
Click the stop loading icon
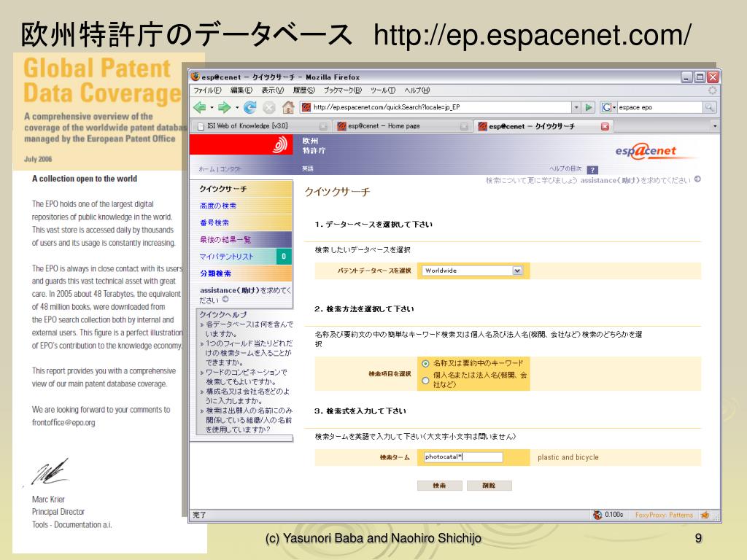pos(268,108)
